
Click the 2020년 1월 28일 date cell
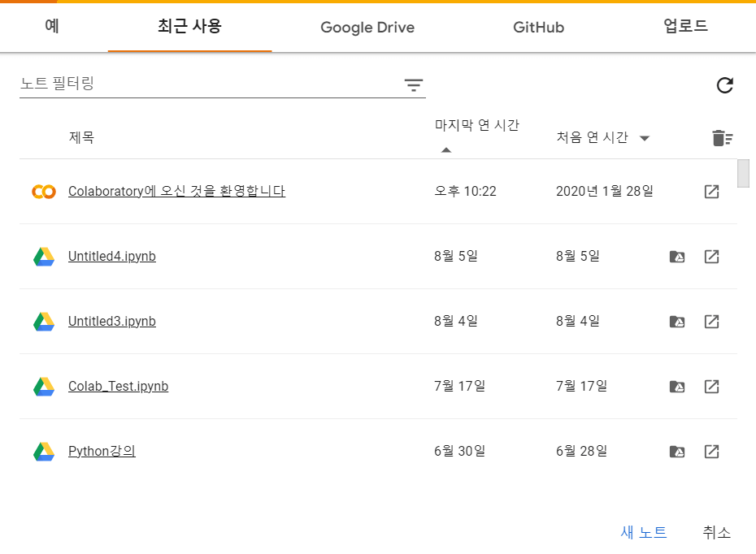coord(605,191)
